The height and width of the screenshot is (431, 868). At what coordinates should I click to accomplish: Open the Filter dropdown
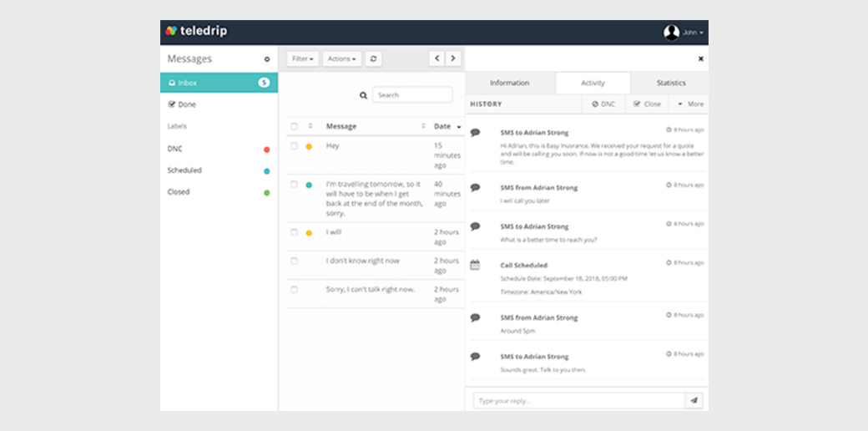(x=302, y=58)
